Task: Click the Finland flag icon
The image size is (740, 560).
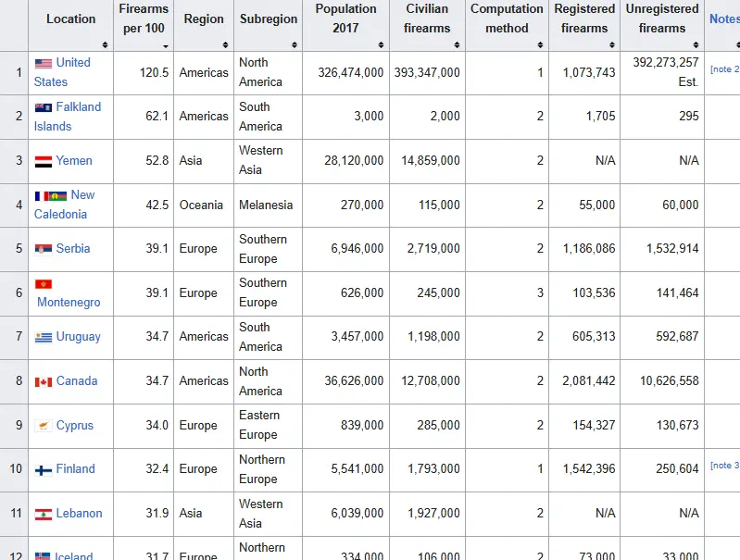Action: (44, 469)
